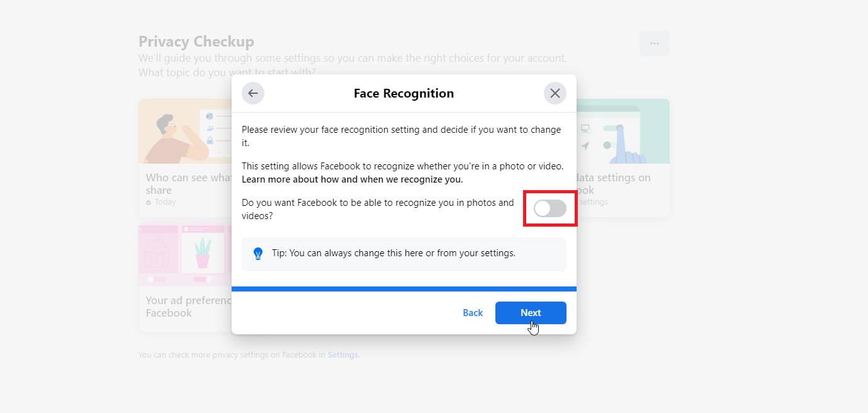Click the back arrow icon in dialog header
868x413 pixels.
coord(253,93)
